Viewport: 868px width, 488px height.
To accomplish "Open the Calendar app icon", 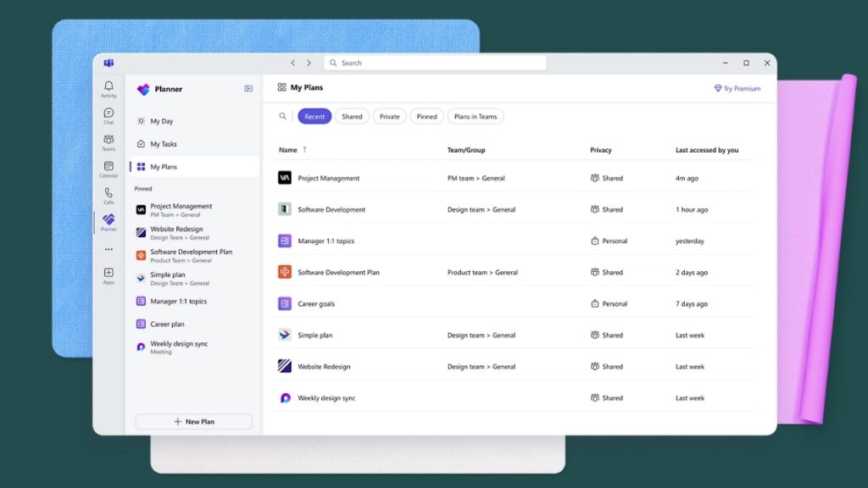I will coord(108,169).
